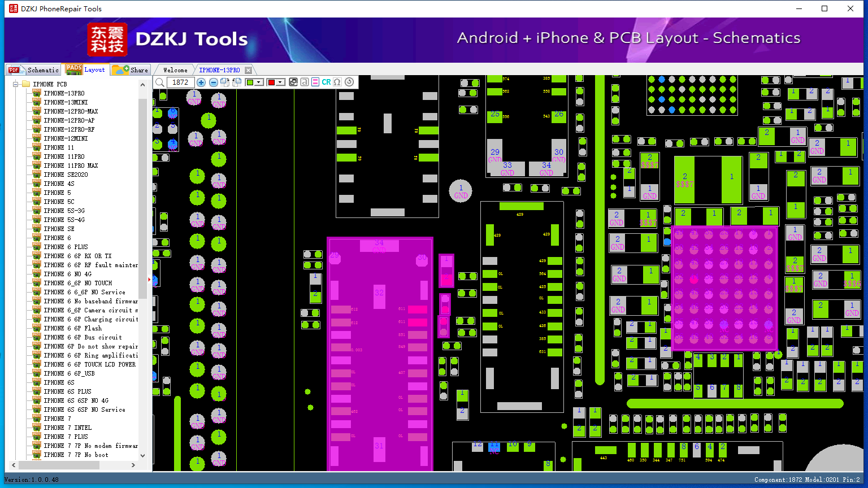The height and width of the screenshot is (488, 868).
Task: Click the large magenta connector component
Action: tap(380, 354)
